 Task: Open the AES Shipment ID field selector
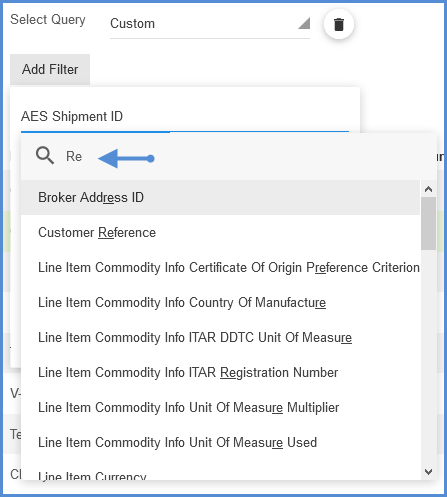(x=185, y=117)
